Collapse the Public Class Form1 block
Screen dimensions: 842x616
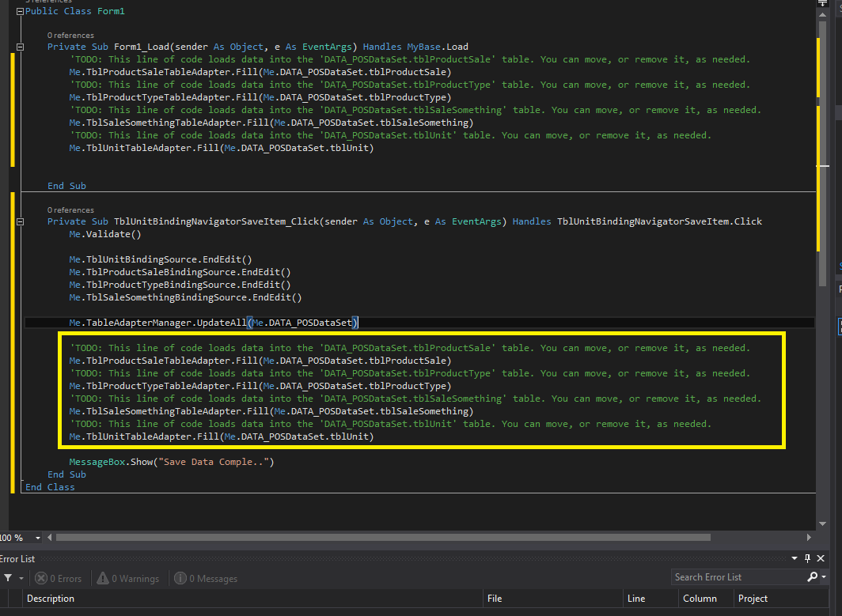[x=21, y=12]
